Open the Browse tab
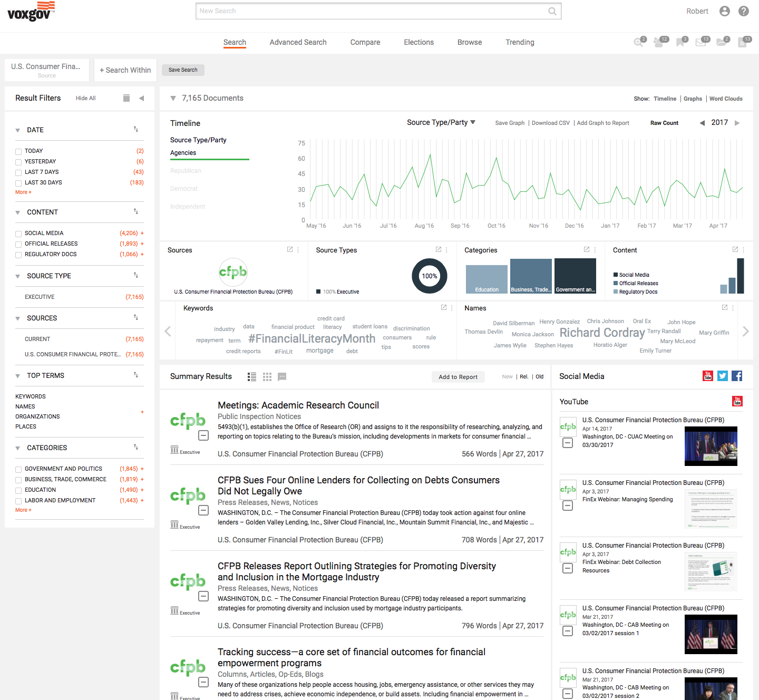This screenshot has height=700, width=759. click(x=470, y=42)
